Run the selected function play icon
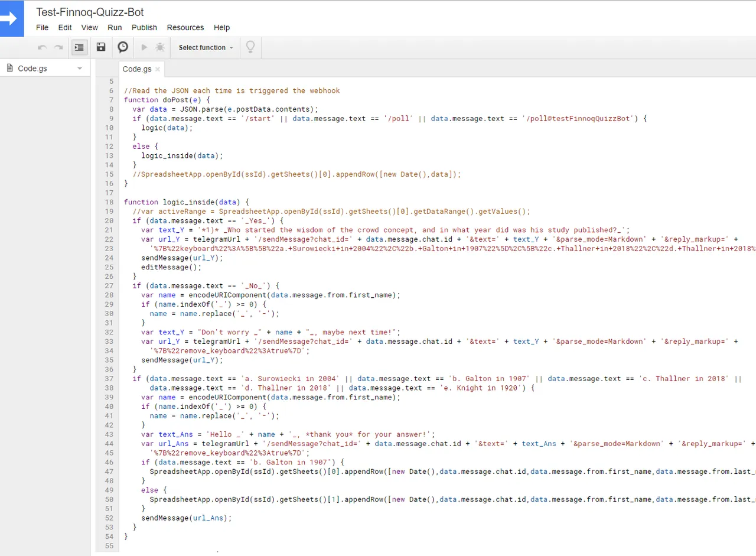 (x=144, y=47)
